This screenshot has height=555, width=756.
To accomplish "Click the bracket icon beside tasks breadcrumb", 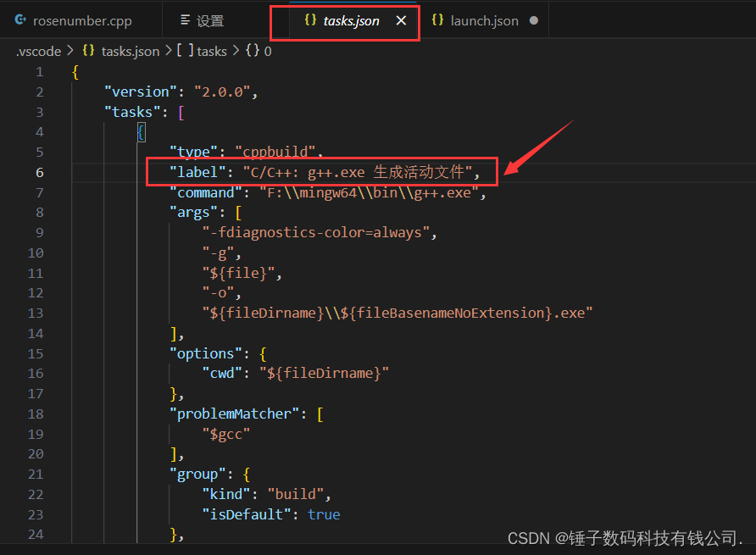I will (x=186, y=51).
